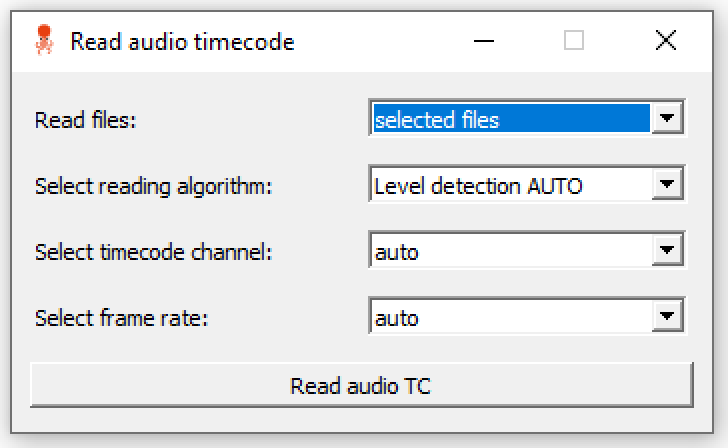The image size is (728, 448).
Task: Expand the frame rate dropdown arrow
Action: click(667, 318)
